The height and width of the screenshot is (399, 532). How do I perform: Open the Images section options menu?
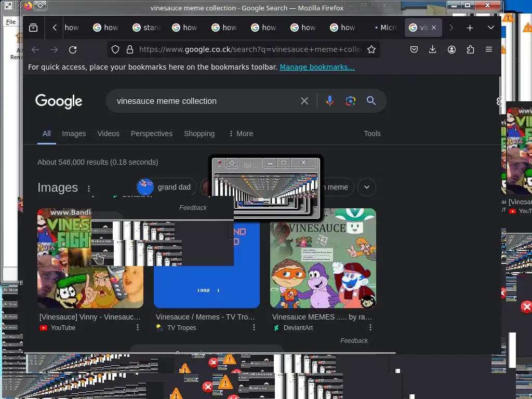click(x=89, y=188)
